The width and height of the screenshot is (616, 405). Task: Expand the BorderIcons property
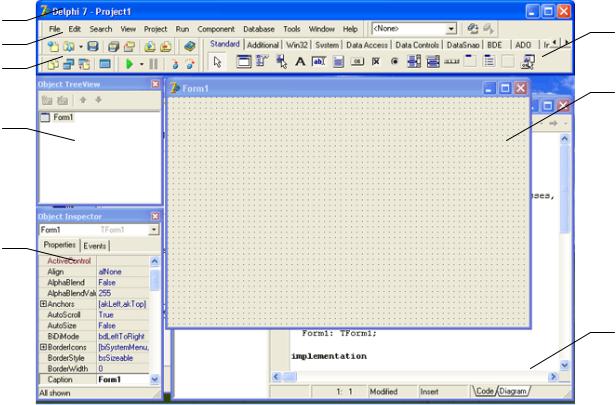[43, 347]
